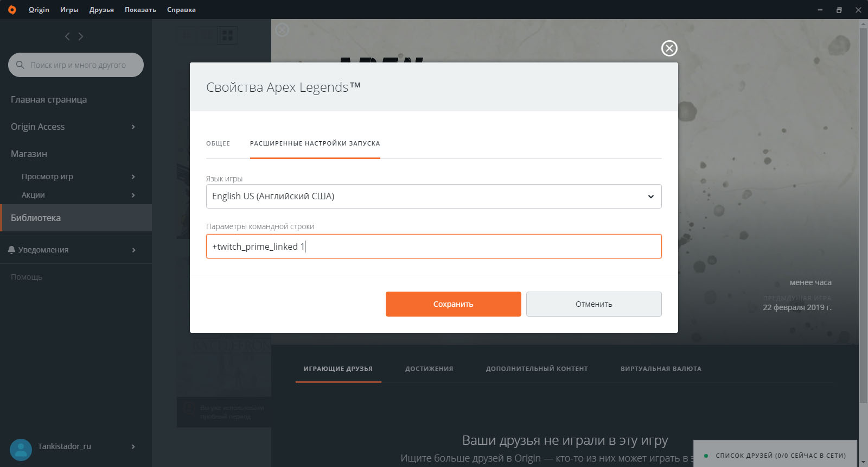
Task: Select the large grid view icon in library
Action: coord(228,35)
